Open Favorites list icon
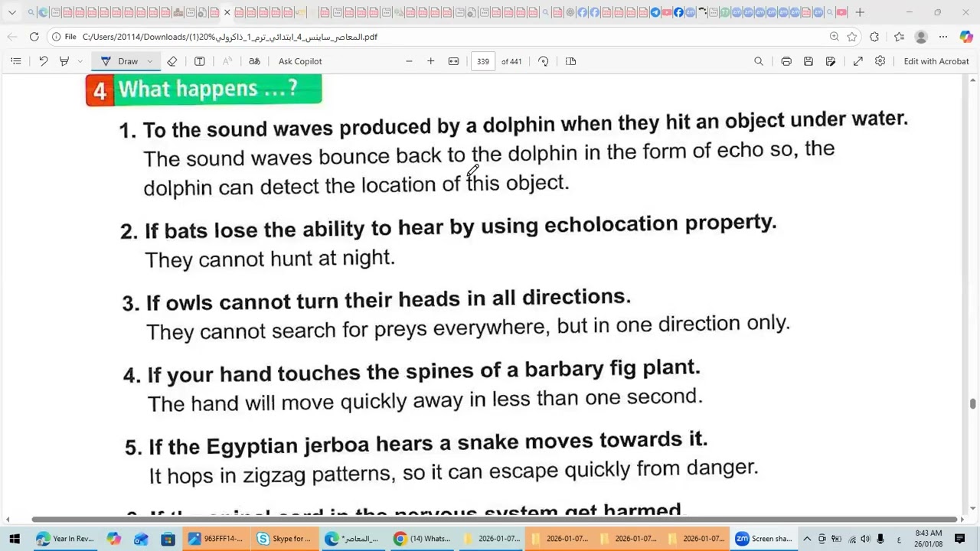Screen dimensions: 980x551 (899, 37)
